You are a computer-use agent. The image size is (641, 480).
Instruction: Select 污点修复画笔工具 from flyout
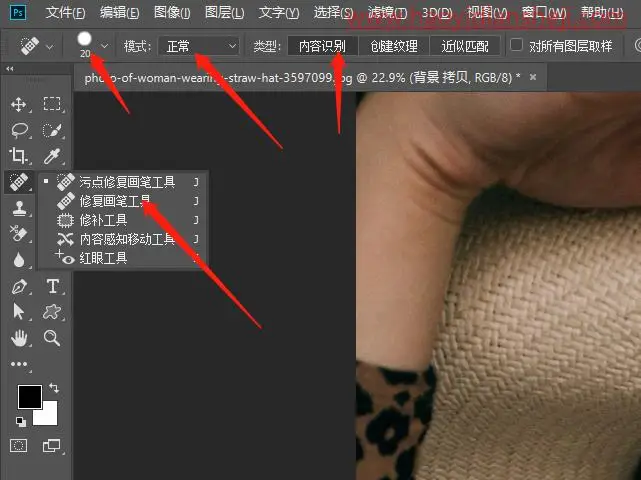click(x=122, y=182)
